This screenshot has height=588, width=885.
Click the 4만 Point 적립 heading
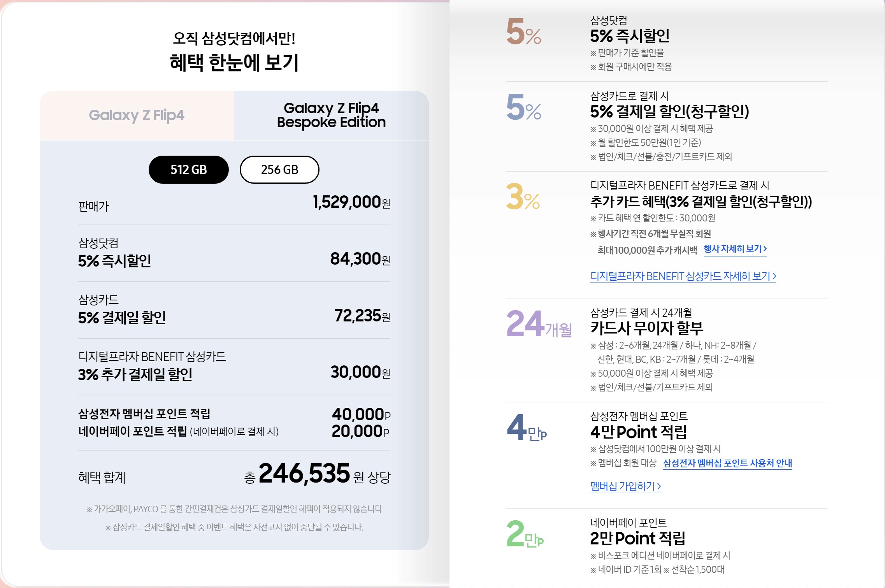tap(638, 432)
